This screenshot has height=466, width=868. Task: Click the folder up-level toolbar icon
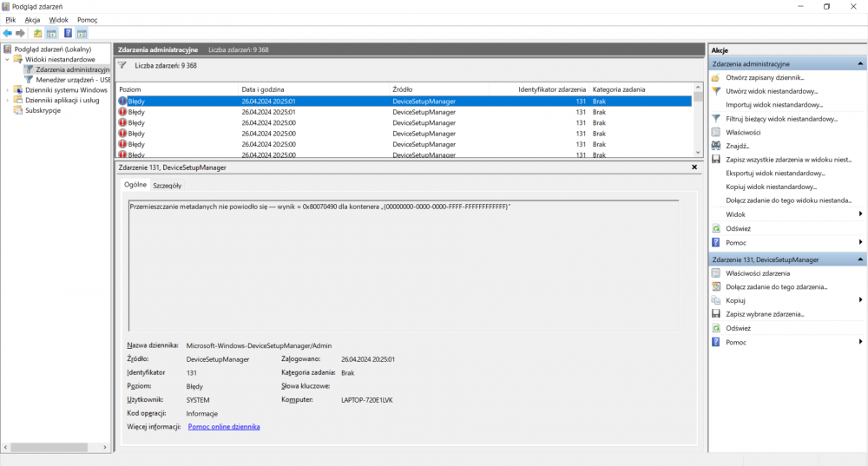click(x=37, y=33)
